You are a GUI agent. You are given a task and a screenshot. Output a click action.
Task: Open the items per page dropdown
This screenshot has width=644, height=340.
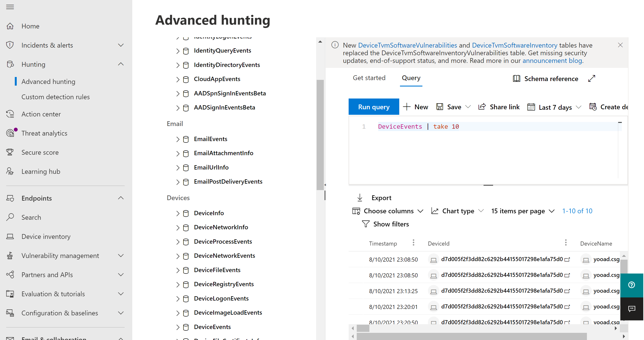pos(523,211)
